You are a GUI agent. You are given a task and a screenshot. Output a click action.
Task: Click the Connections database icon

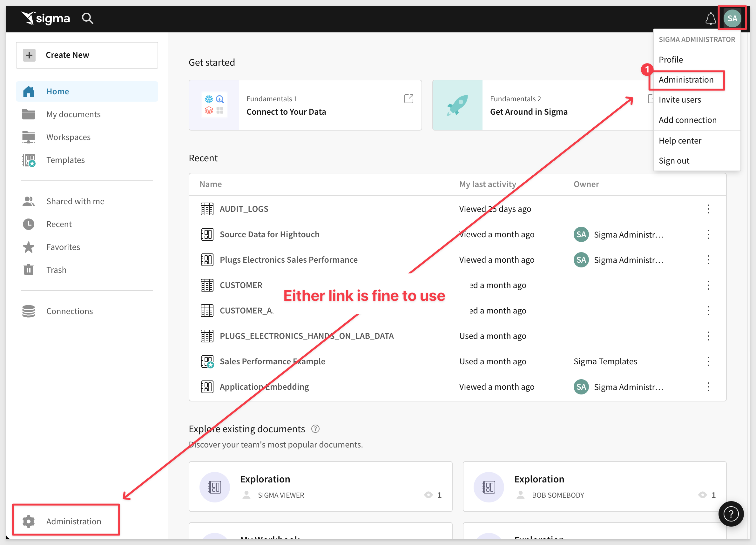[x=29, y=311]
